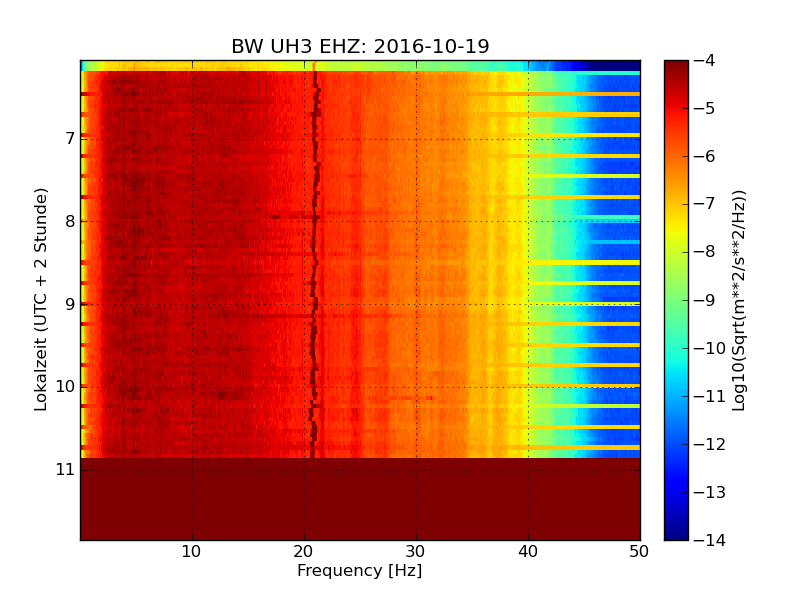
Task: Click the plot title BW UH3 EHZ: 2016-10-19
Action: click(360, 46)
